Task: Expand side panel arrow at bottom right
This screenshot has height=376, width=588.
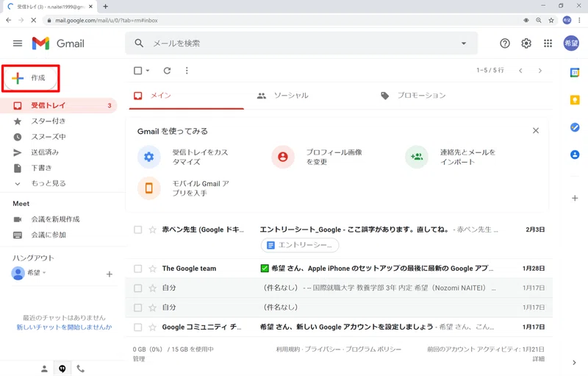Action: click(x=574, y=363)
